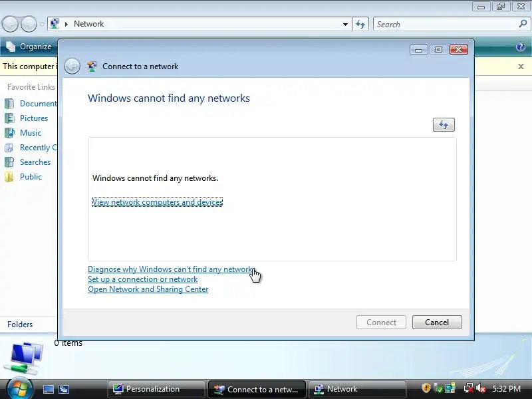Switch to Connect to a netw... taskbar button
The width and height of the screenshot is (532, 399).
[257, 389]
